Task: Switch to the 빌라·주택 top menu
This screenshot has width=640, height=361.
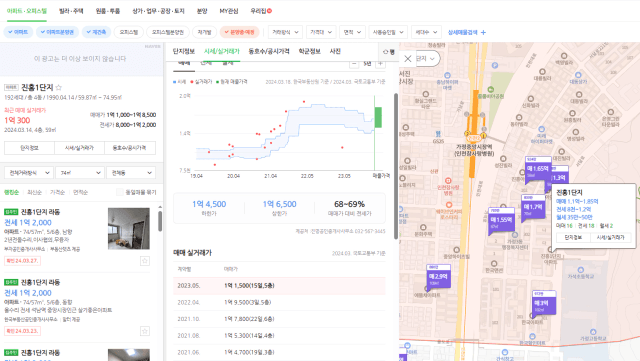Action: pos(71,11)
